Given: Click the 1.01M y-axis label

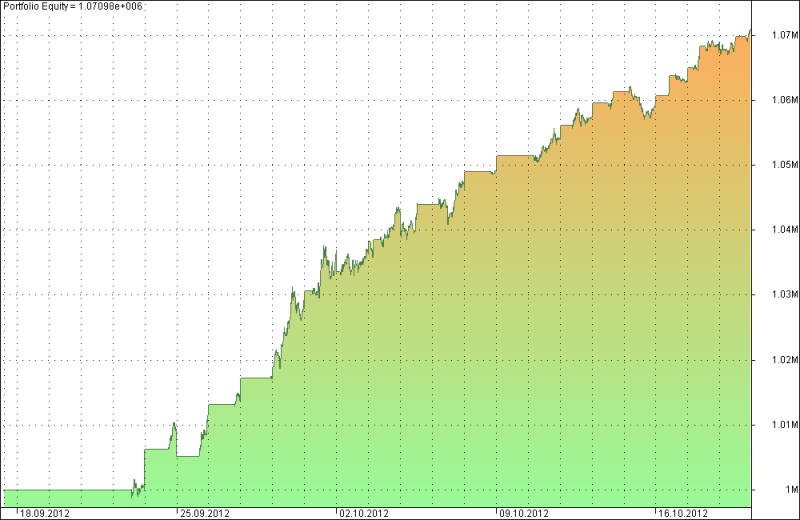Looking at the screenshot, I should 785,425.
